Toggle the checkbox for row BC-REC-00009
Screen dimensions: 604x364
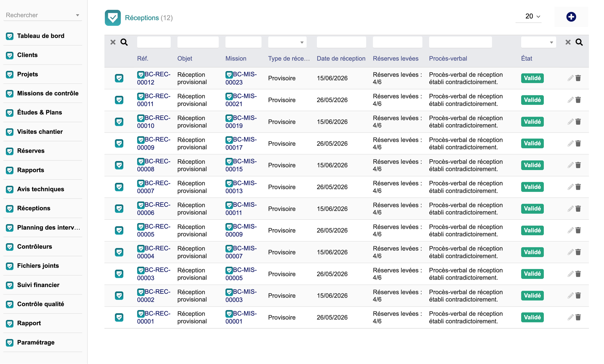point(119,143)
